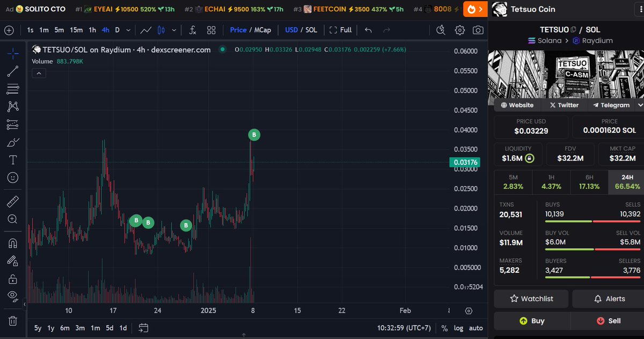Copy the TETSUO token address icon
Screen dimensions: 644x339
coord(573,30)
